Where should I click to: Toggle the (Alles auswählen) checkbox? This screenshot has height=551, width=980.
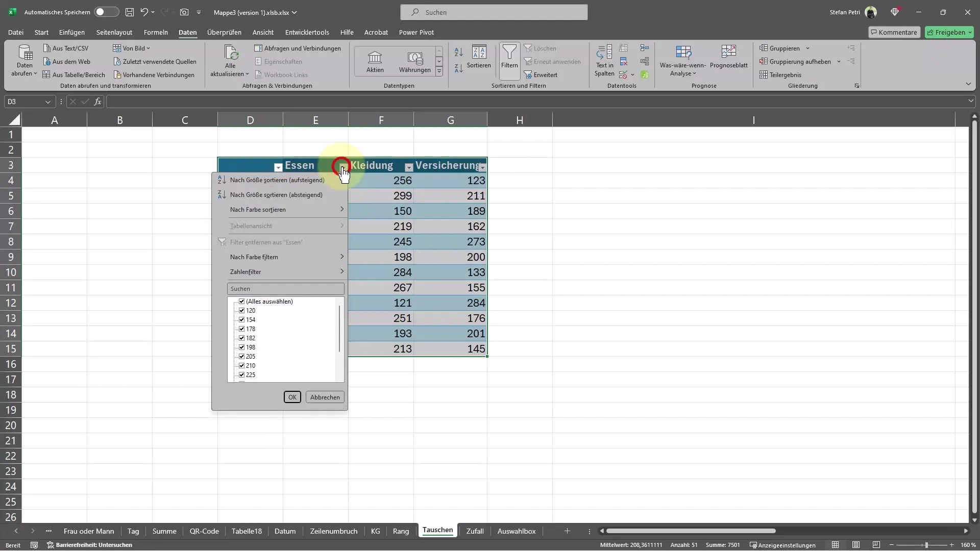tap(242, 302)
